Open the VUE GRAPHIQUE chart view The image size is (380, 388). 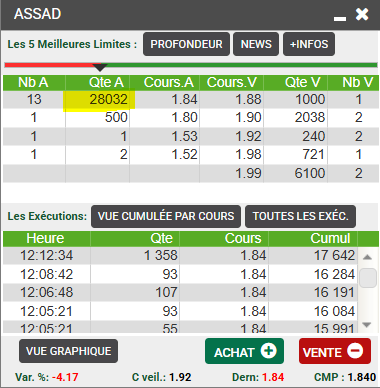(x=68, y=351)
